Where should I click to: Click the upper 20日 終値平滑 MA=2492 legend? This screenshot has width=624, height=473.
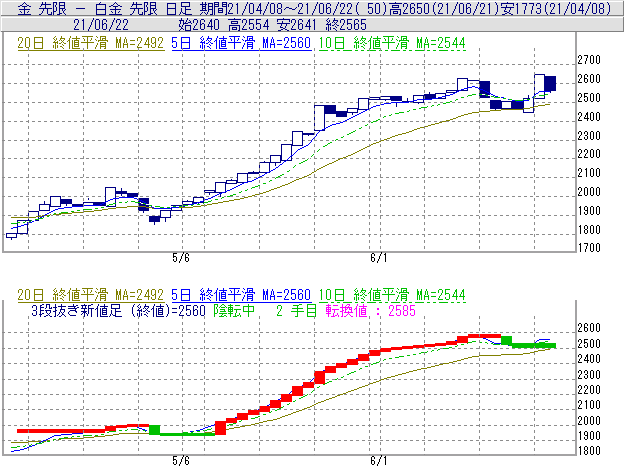pos(91,43)
